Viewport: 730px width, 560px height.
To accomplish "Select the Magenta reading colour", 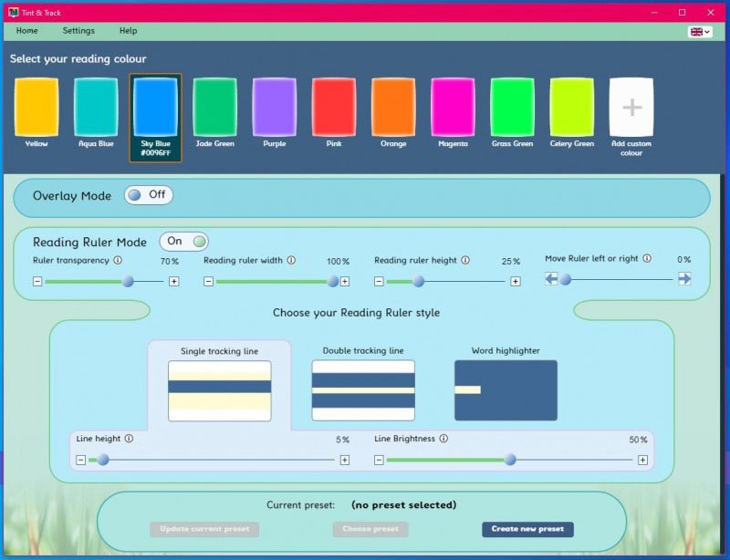I will click(x=453, y=108).
